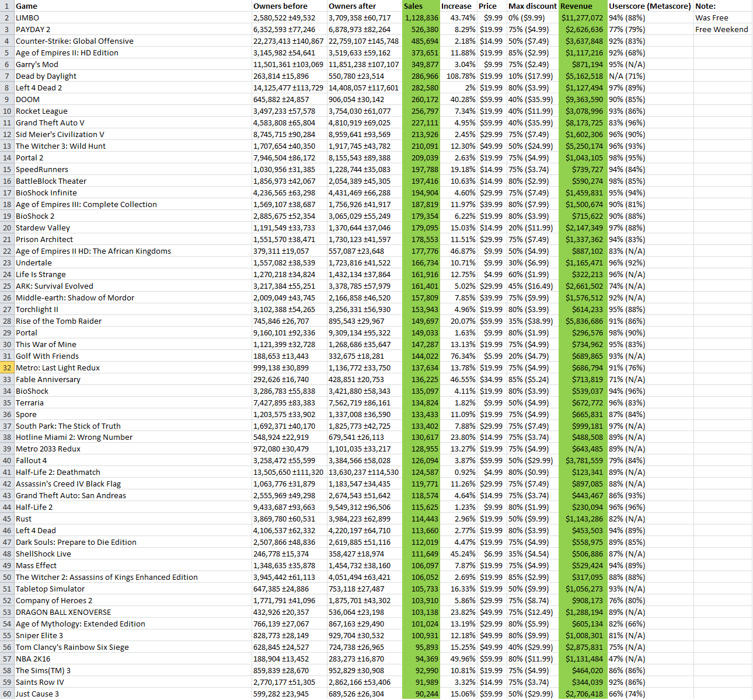The image size is (753, 700).
Task: Click the Free Weekend note cell
Action: click(x=721, y=29)
